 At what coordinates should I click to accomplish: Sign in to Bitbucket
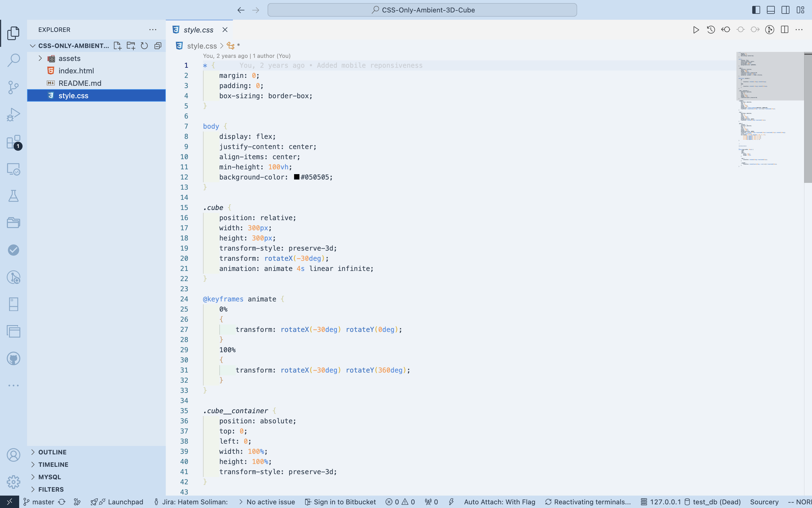tap(340, 502)
